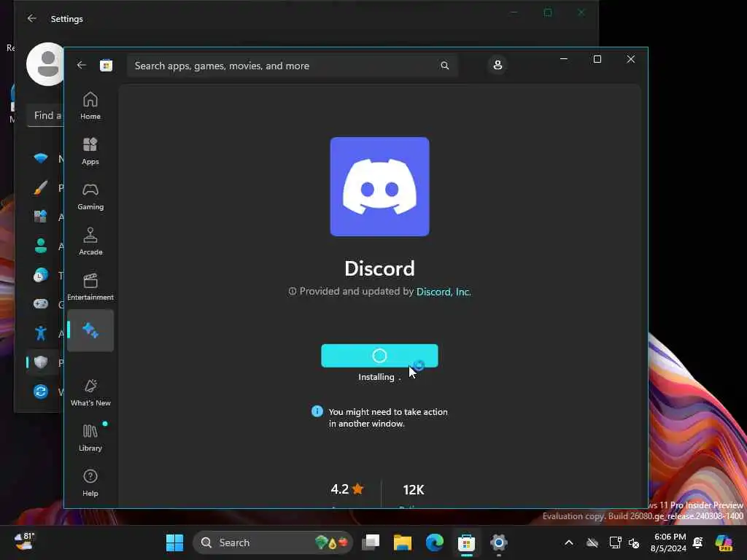Screen dimensions: 747x560
Task: Click the Discord app logo
Action: coord(379,187)
